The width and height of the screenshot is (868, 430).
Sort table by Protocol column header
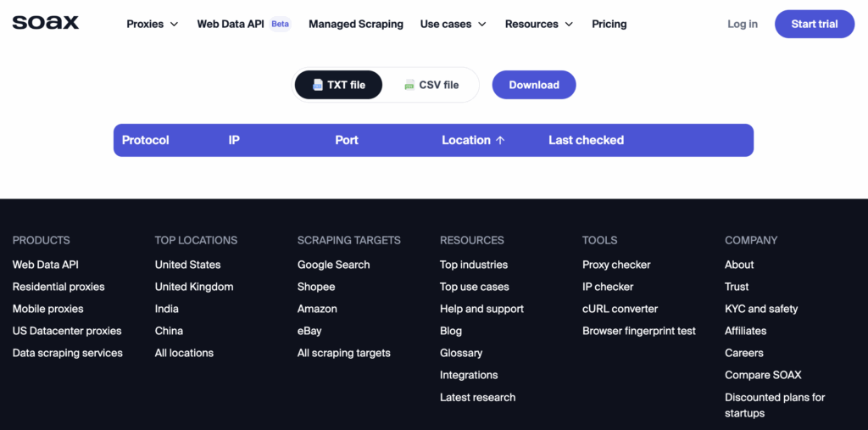click(146, 140)
